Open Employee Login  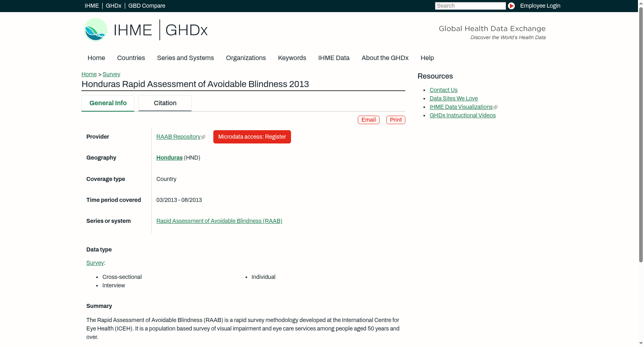pos(540,6)
